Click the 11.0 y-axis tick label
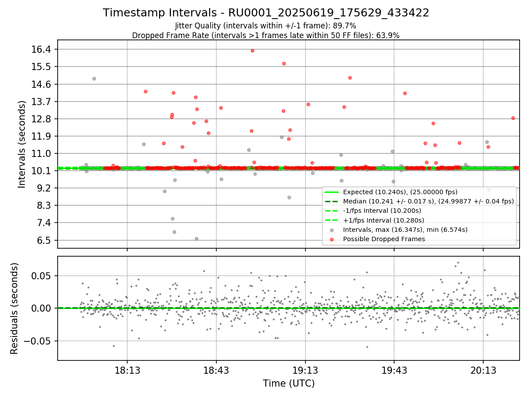This screenshot has height=399, width=532. 42,153
